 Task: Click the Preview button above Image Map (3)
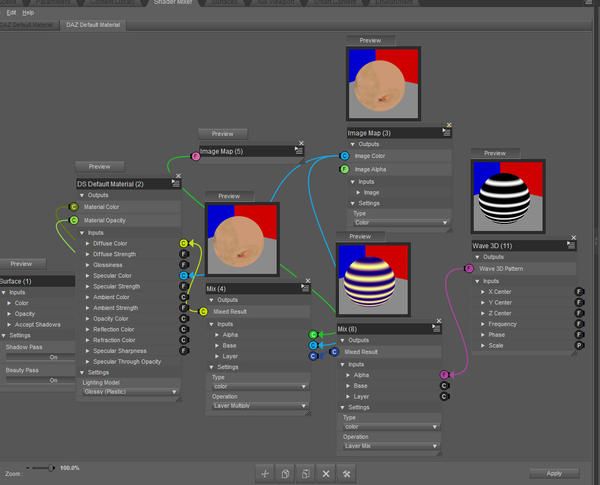point(370,41)
